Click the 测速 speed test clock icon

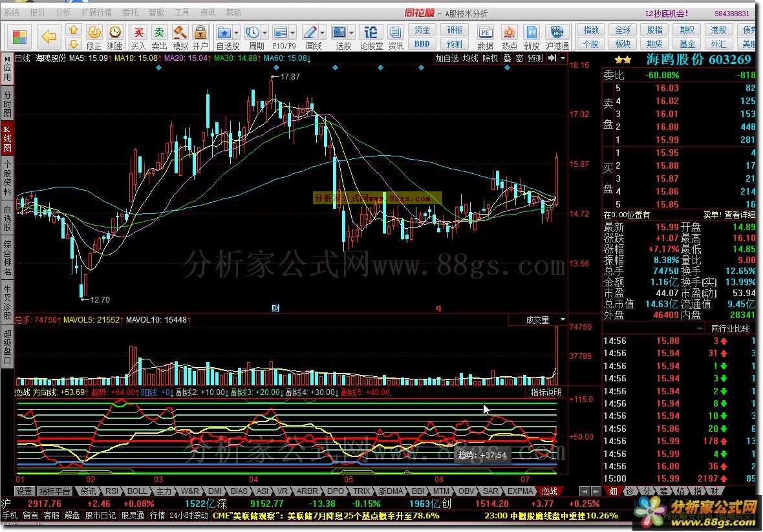(x=115, y=37)
